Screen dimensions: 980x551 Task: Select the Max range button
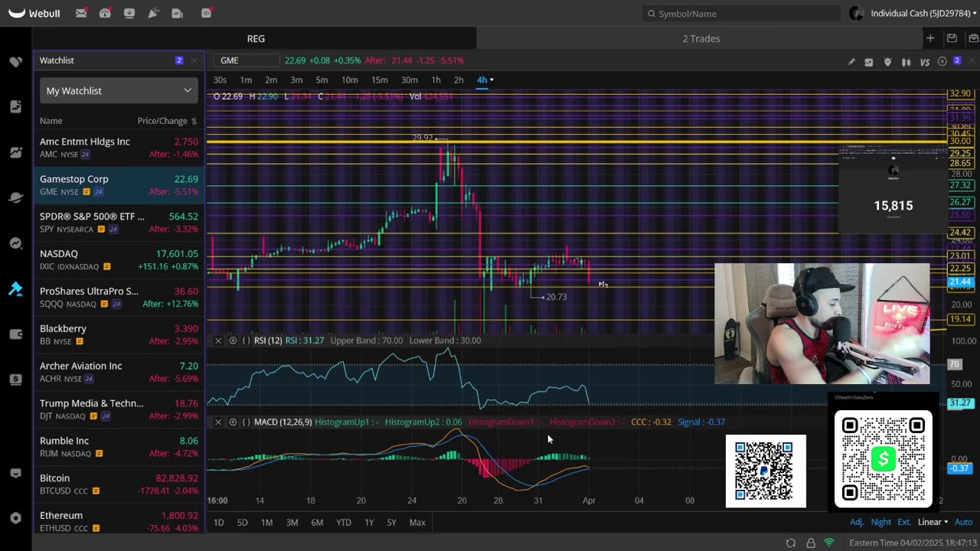[417, 522]
